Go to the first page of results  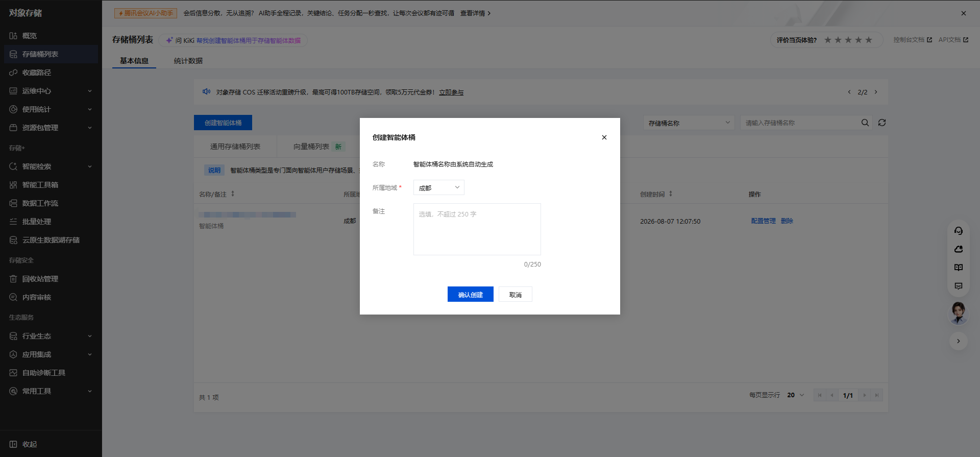[820, 395]
